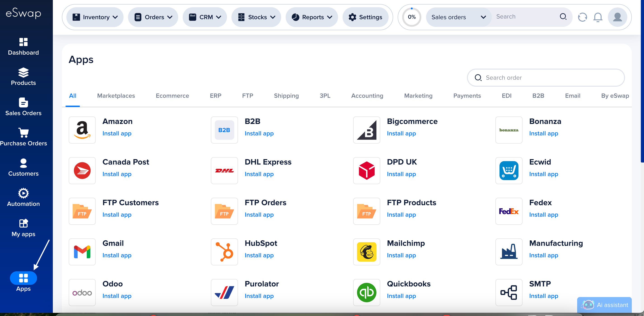Select the All apps tab
This screenshot has height=316, width=644.
pos(72,96)
